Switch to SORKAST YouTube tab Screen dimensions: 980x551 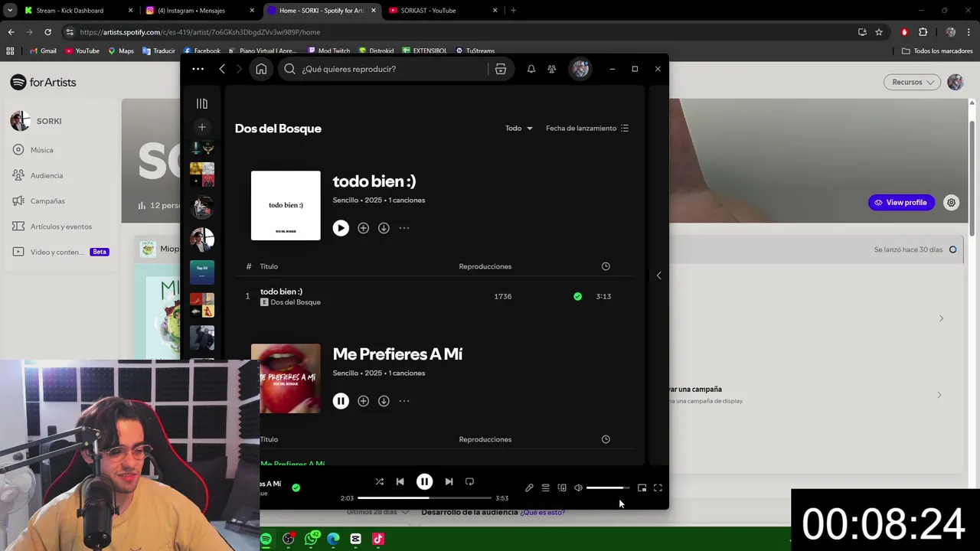point(443,11)
